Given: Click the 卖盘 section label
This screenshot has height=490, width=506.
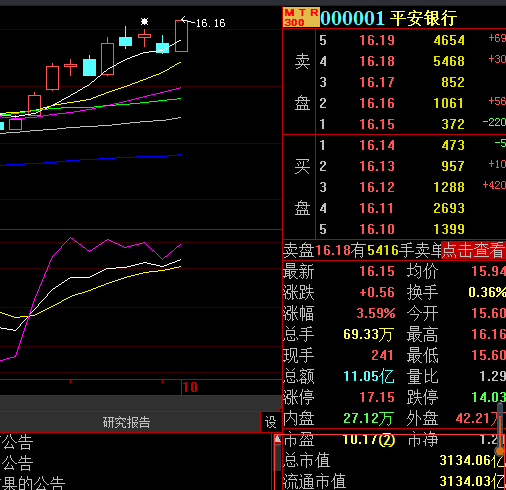Looking at the screenshot, I should pyautogui.click(x=302, y=82).
